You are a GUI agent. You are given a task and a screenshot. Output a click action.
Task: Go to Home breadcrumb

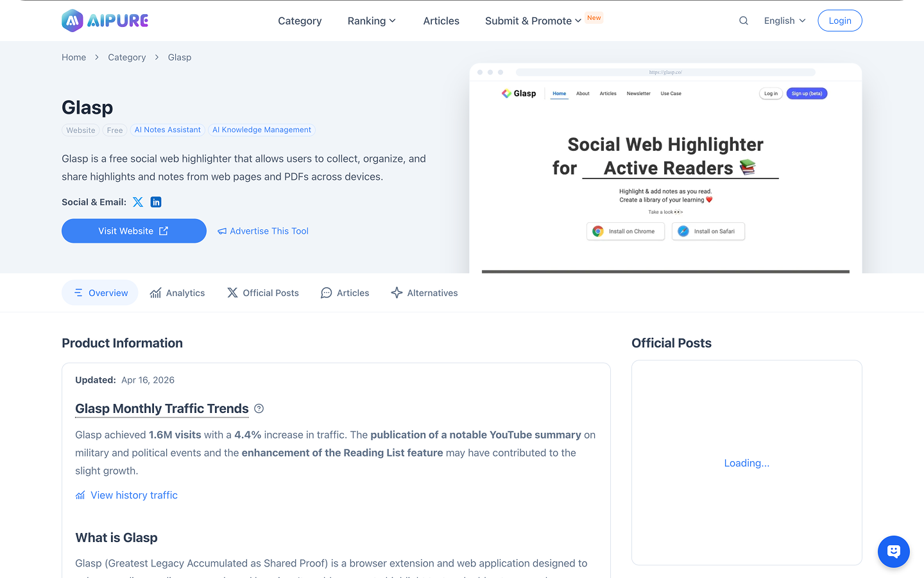pyautogui.click(x=74, y=57)
